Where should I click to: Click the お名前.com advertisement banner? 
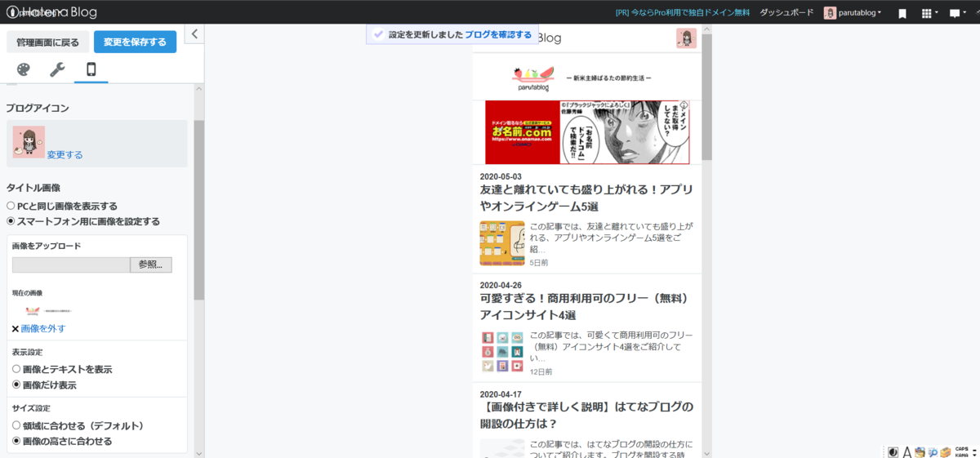(x=587, y=132)
